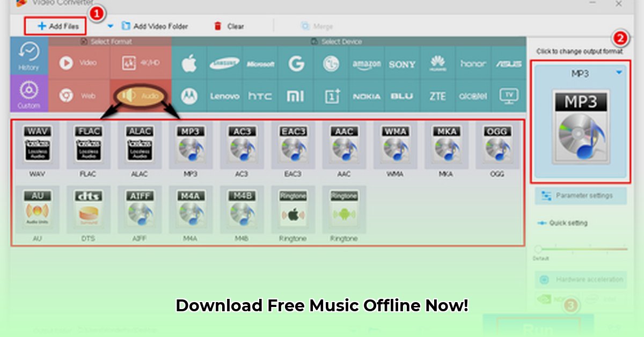Pick the OGG audio format icon
This screenshot has width=644, height=337.
[497, 145]
